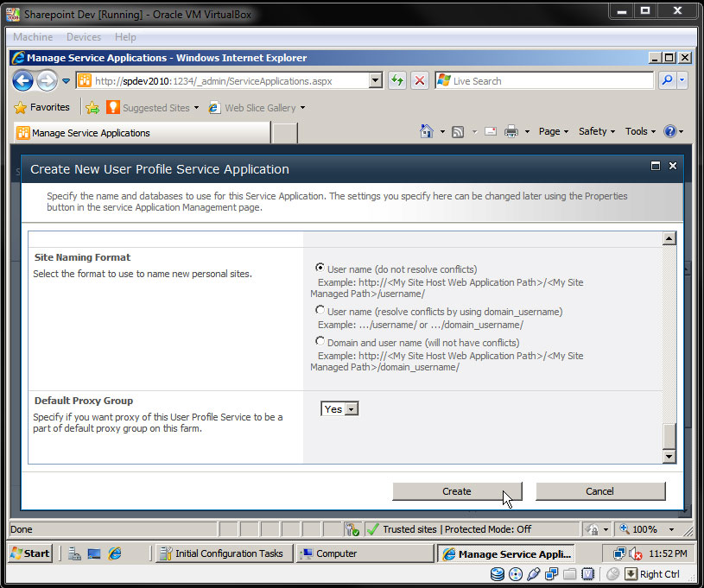
Task: Click the RSS Feeds icon
Action: (458, 132)
